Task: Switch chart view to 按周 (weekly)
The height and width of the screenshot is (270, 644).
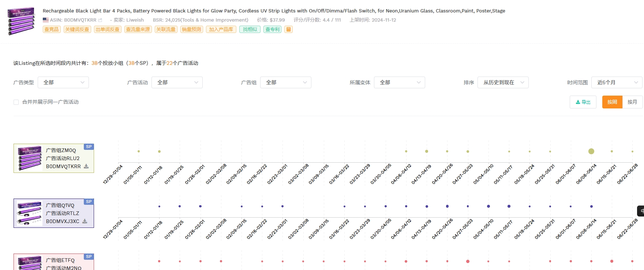Action: pos(612,102)
